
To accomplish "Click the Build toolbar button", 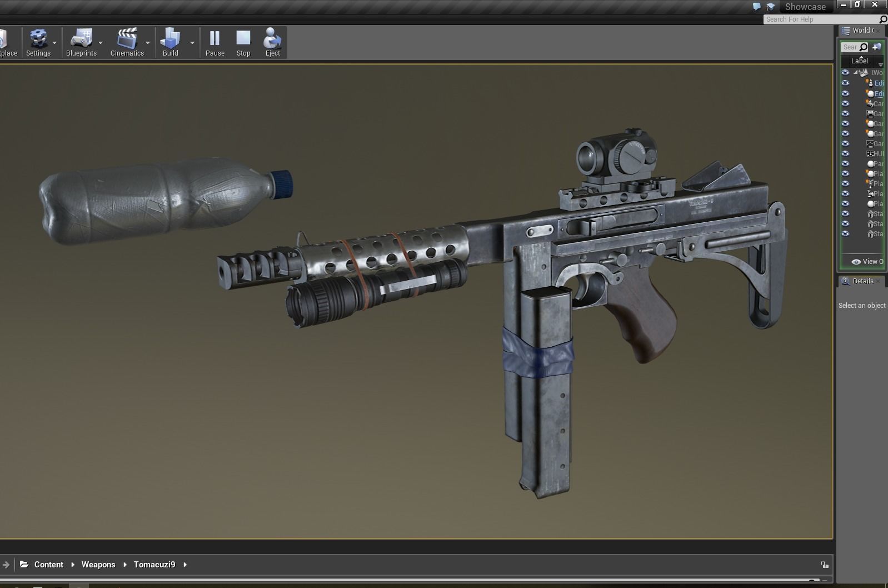I will pyautogui.click(x=170, y=43).
